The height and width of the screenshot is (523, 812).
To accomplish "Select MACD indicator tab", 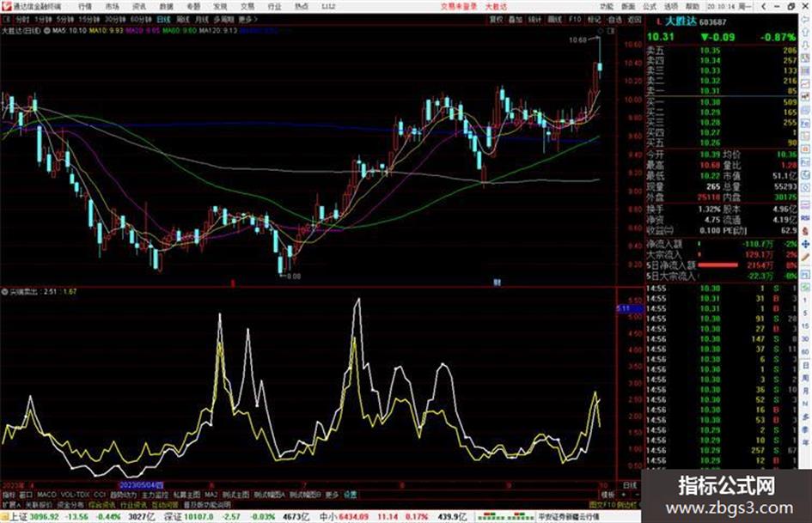I will click(46, 495).
